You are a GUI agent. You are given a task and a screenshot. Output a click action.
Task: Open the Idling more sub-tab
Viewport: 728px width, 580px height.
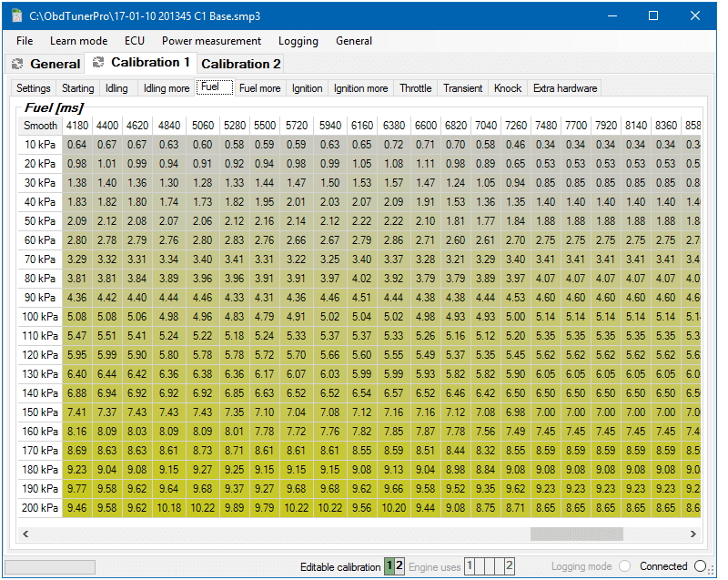coord(167,88)
